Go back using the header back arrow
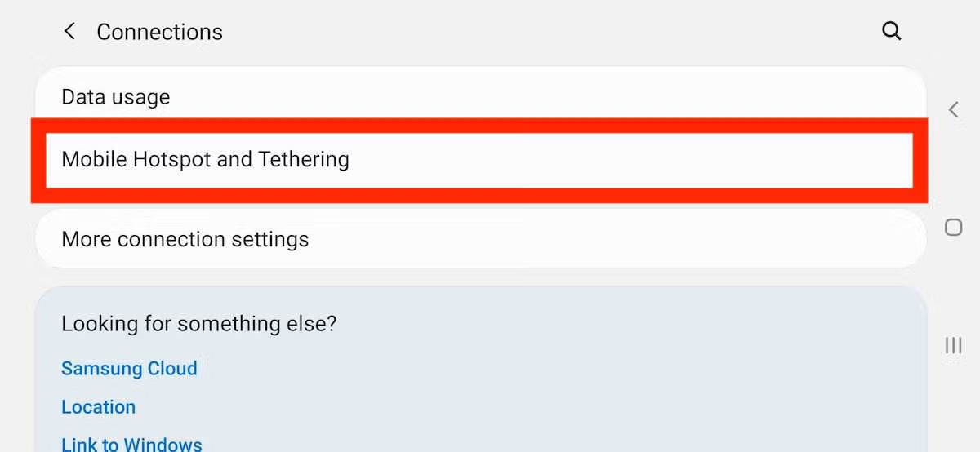This screenshot has width=980, height=452. pos(70,32)
